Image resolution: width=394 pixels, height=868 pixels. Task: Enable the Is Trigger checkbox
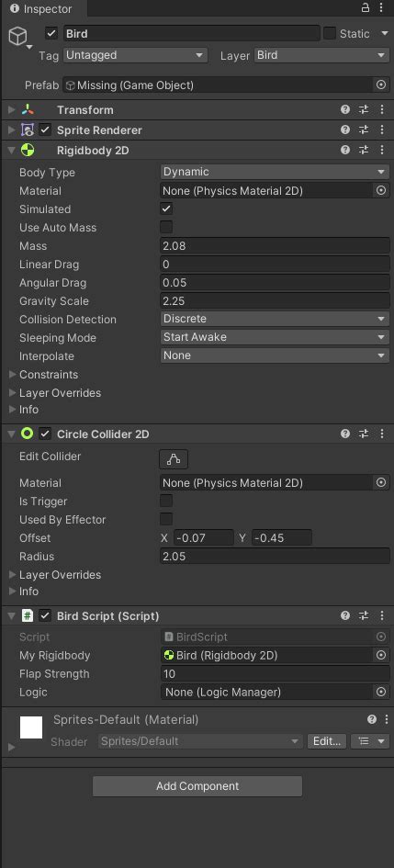click(166, 501)
